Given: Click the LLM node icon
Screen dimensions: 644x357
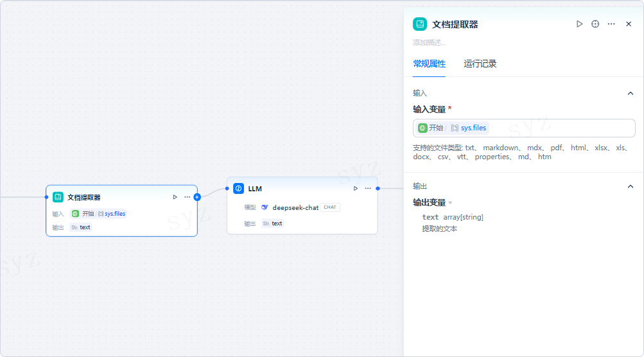Looking at the screenshot, I should [239, 189].
